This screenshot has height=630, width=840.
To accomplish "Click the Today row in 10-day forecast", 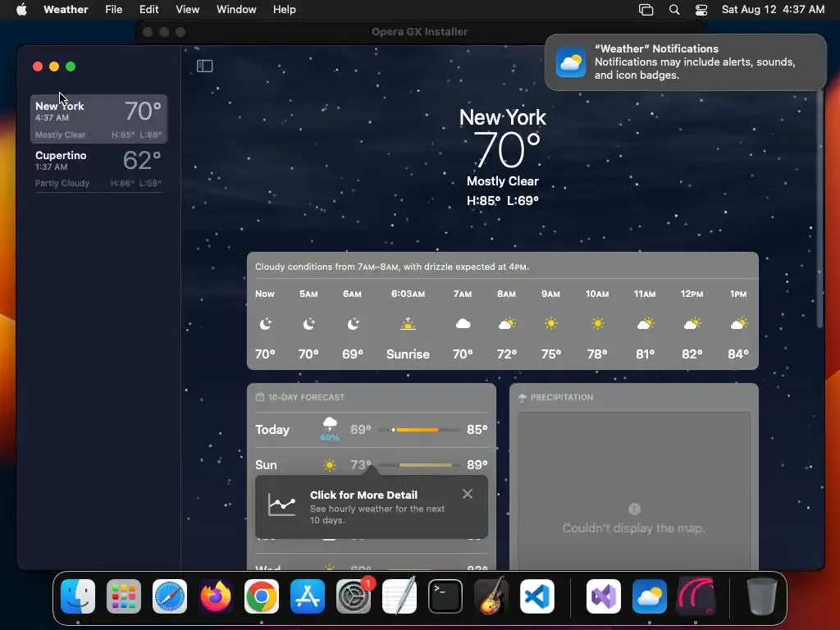I will 372,430.
